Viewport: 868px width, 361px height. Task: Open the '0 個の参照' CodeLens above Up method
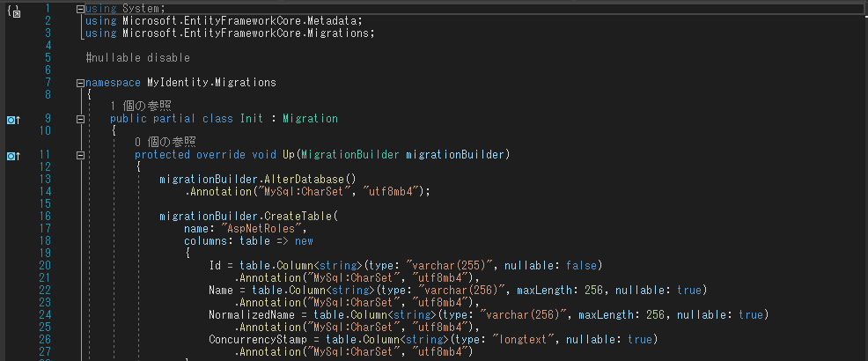(166, 143)
